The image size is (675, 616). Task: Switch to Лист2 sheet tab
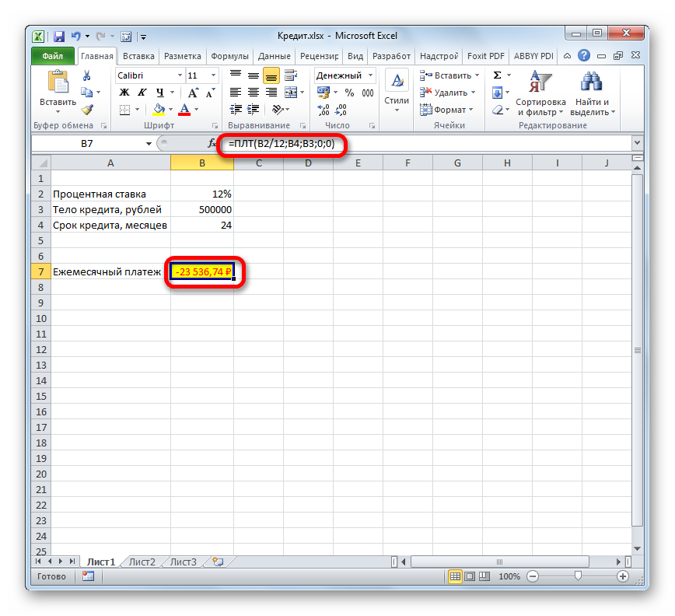pos(142,562)
